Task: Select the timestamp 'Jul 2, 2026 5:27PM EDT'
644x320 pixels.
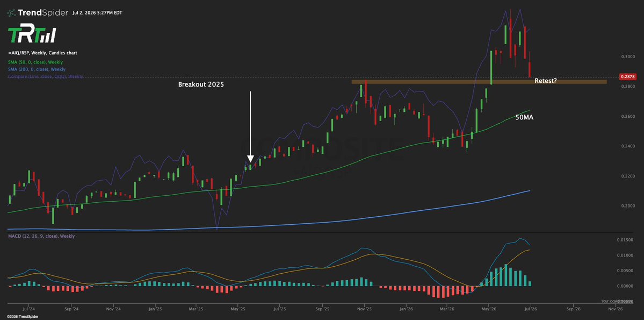Action: click(x=97, y=13)
